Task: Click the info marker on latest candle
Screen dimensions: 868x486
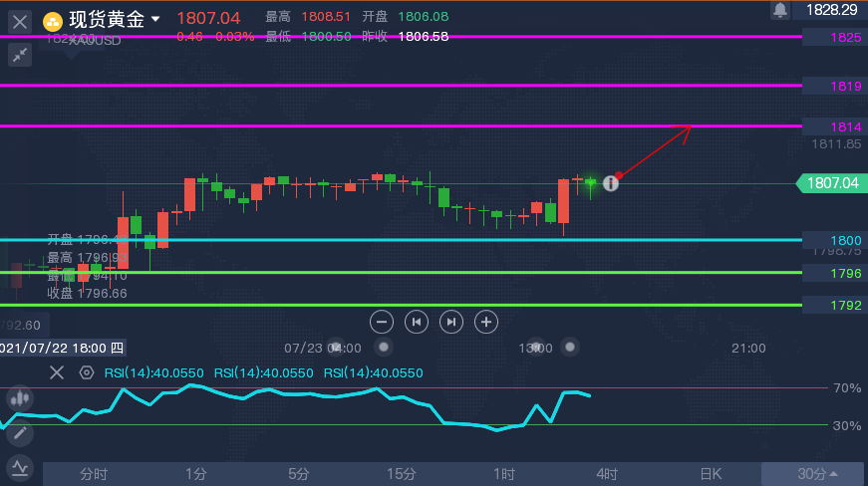Action: [x=611, y=182]
